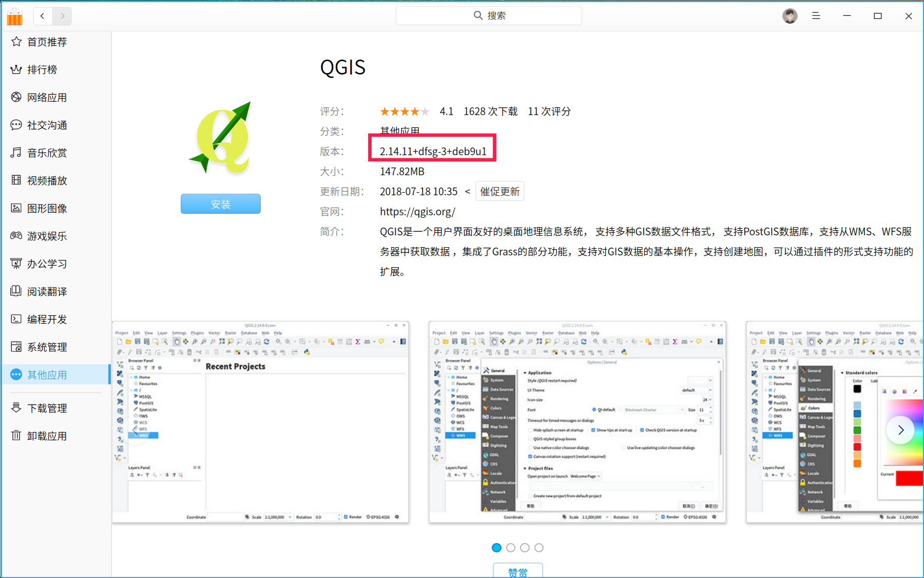
Task: Switch to the 首页推荐 section
Action: coord(47,42)
